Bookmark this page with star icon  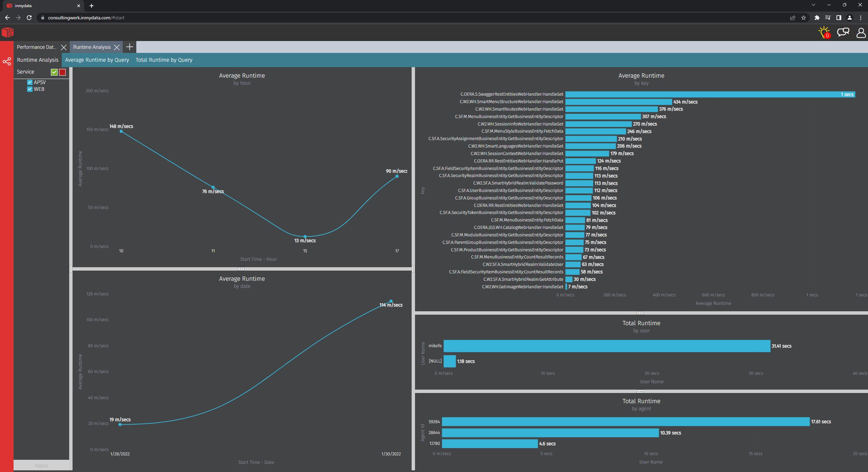coord(804,18)
